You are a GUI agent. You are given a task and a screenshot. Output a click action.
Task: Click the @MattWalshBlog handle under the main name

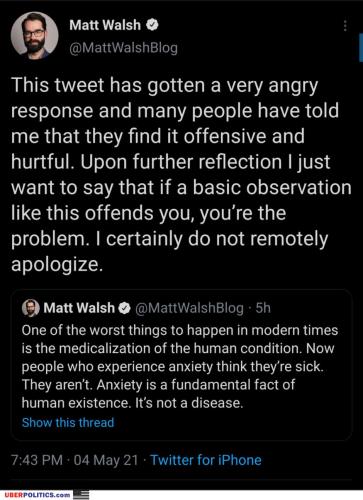click(x=123, y=48)
